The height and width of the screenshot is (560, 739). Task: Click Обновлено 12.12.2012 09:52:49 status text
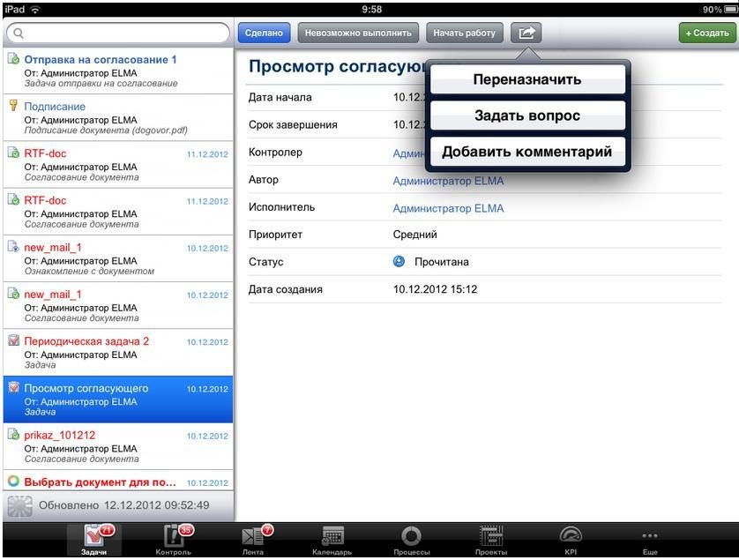(x=124, y=505)
